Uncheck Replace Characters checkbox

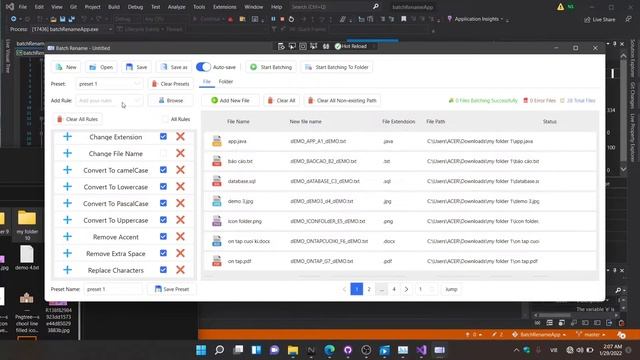(163, 270)
